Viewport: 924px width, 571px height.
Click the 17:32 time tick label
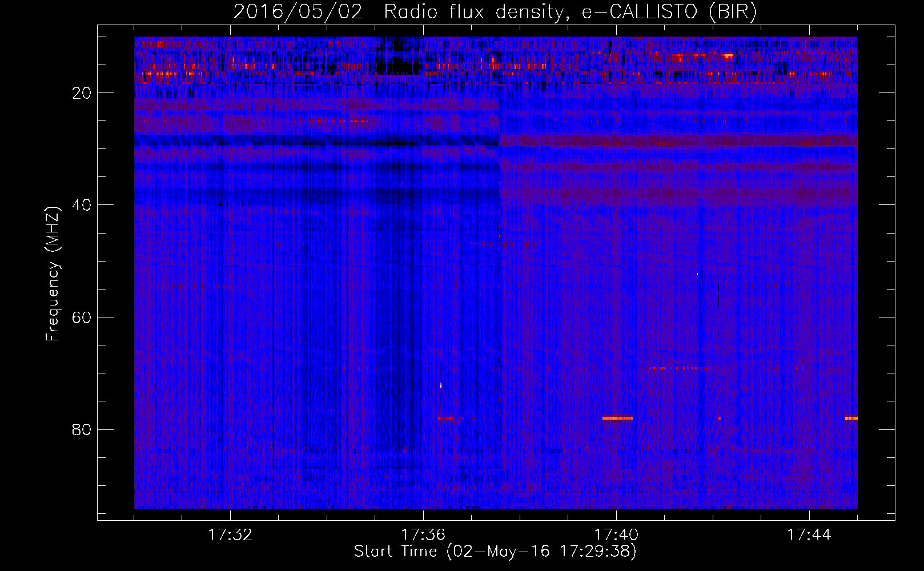(230, 535)
